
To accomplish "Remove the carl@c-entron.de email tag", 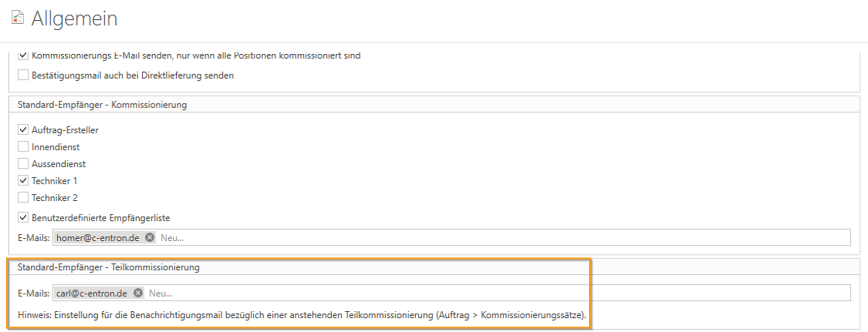I will (x=138, y=293).
